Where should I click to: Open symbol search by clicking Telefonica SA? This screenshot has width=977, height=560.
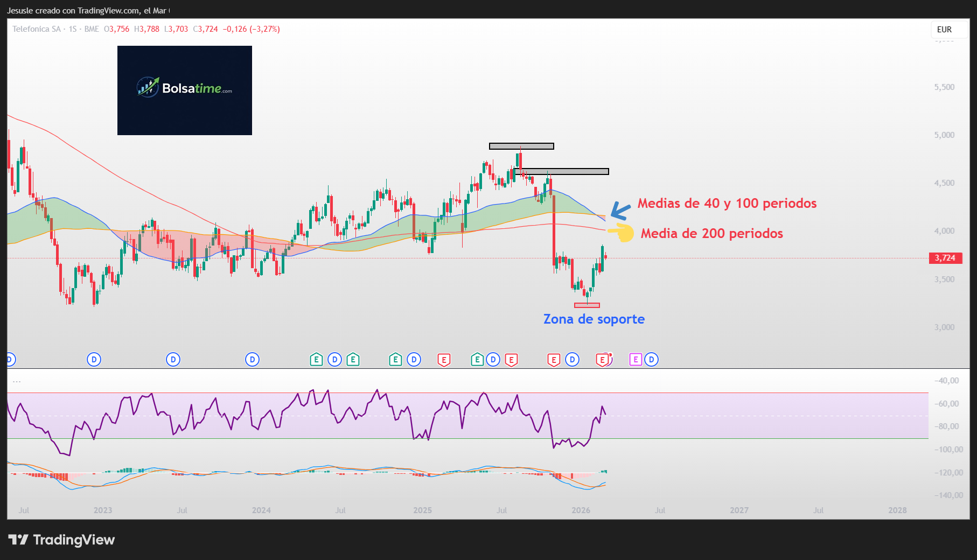click(36, 30)
